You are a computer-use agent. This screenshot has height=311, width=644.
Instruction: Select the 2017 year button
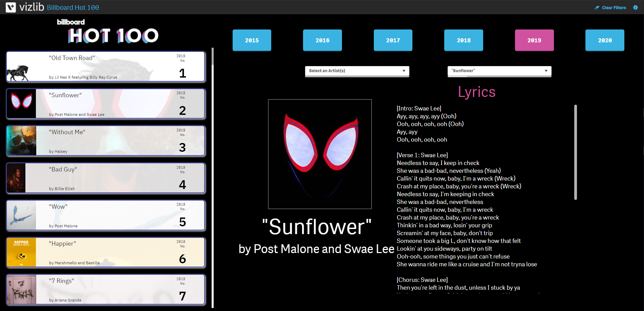coord(393,40)
